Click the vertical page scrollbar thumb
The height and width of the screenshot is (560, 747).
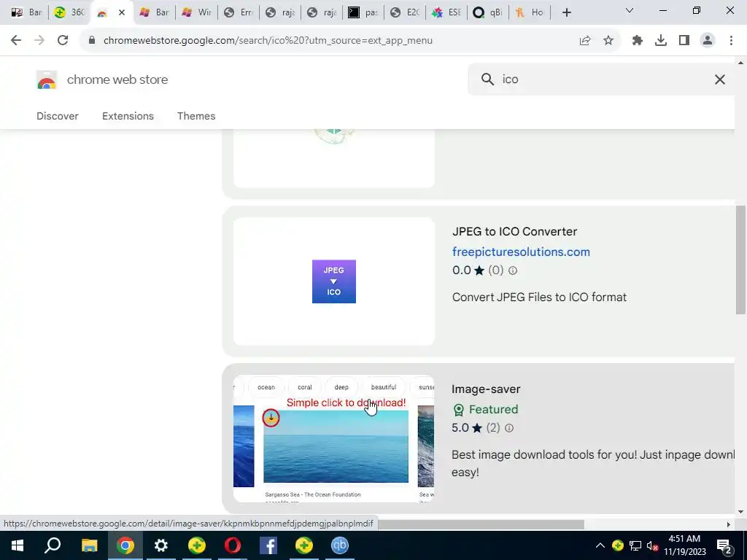tap(740, 260)
